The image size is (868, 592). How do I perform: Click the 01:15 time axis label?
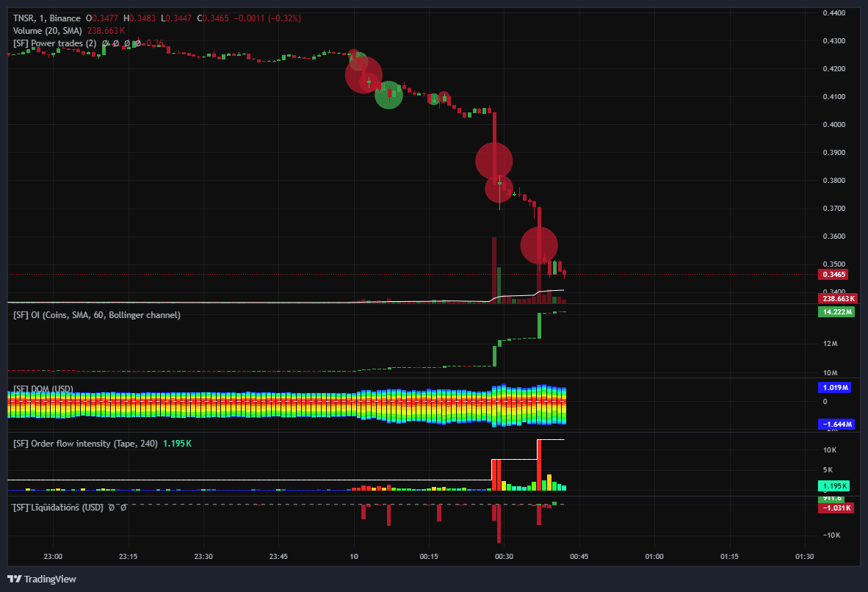coord(729,557)
